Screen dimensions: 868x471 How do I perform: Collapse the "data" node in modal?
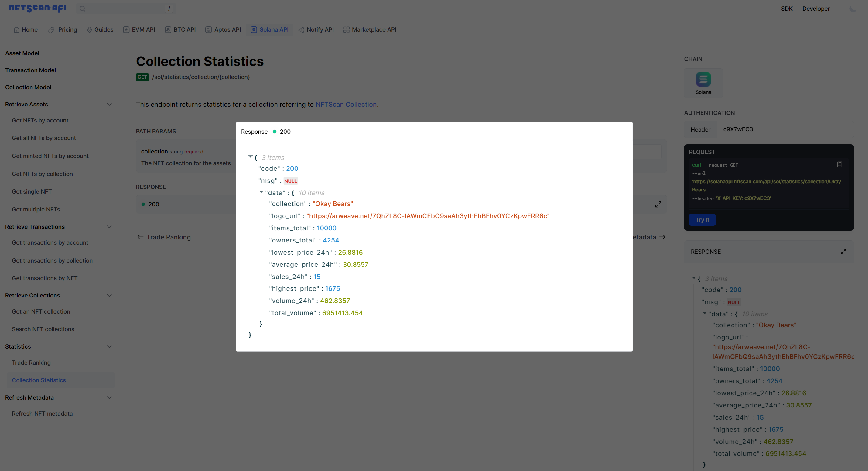coord(261,192)
